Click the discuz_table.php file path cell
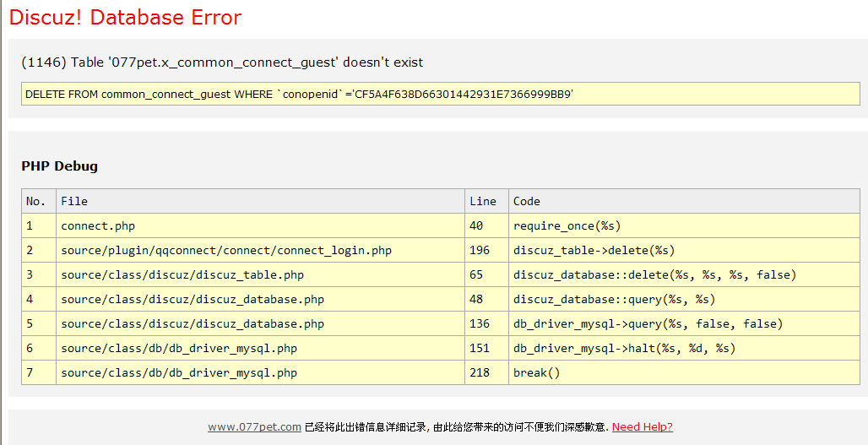Image resolution: width=868 pixels, height=445 pixels. [x=182, y=274]
